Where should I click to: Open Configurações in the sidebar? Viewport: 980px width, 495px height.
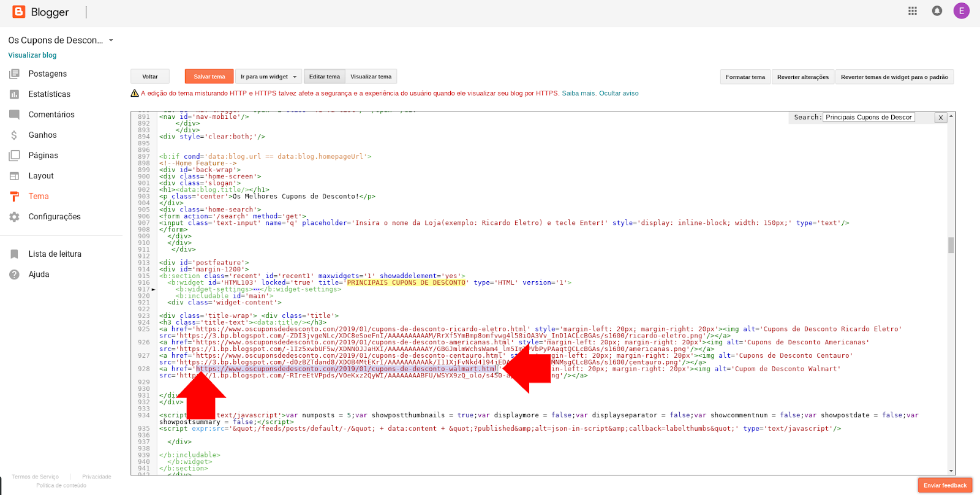55,217
